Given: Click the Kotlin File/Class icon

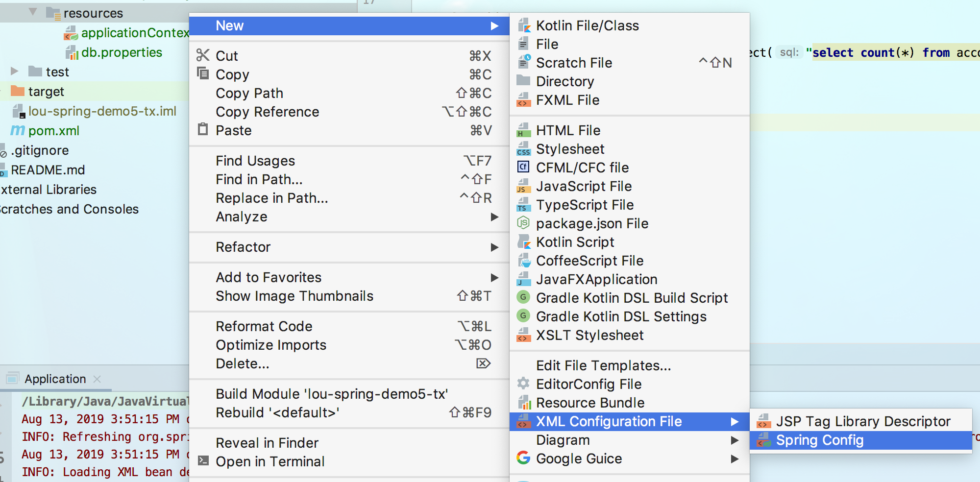Looking at the screenshot, I should (x=524, y=25).
